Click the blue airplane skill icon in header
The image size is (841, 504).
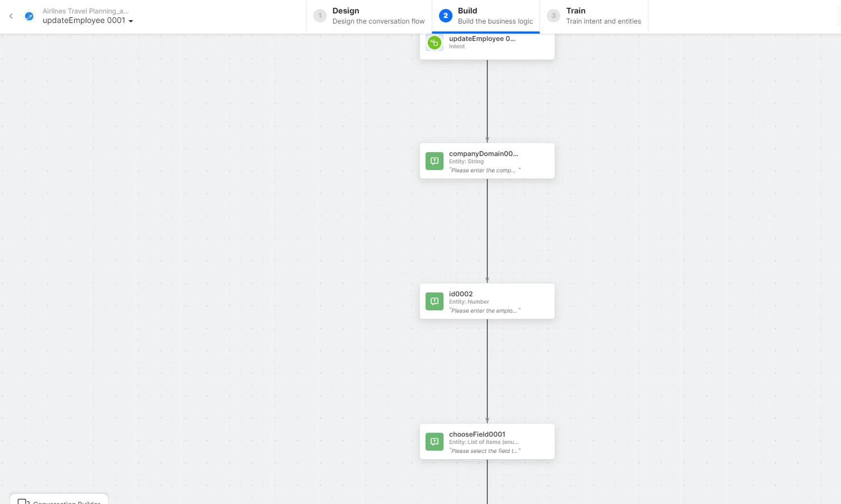click(x=29, y=16)
